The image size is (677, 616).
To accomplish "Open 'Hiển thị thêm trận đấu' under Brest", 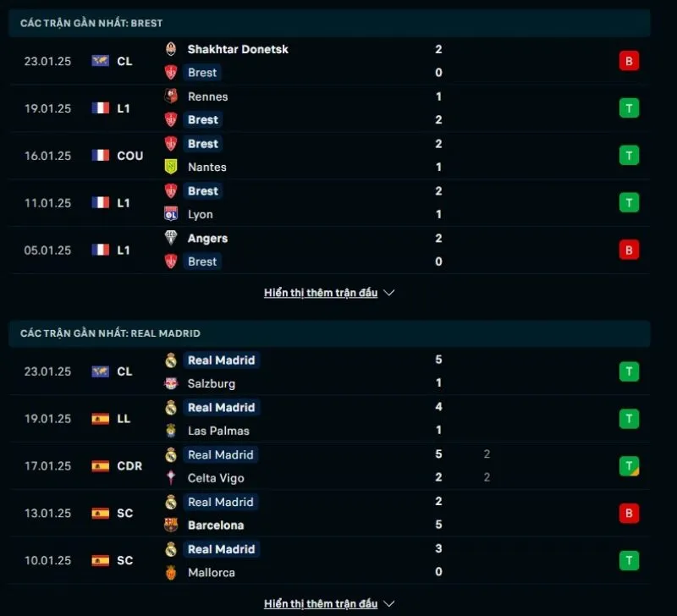I will [321, 293].
